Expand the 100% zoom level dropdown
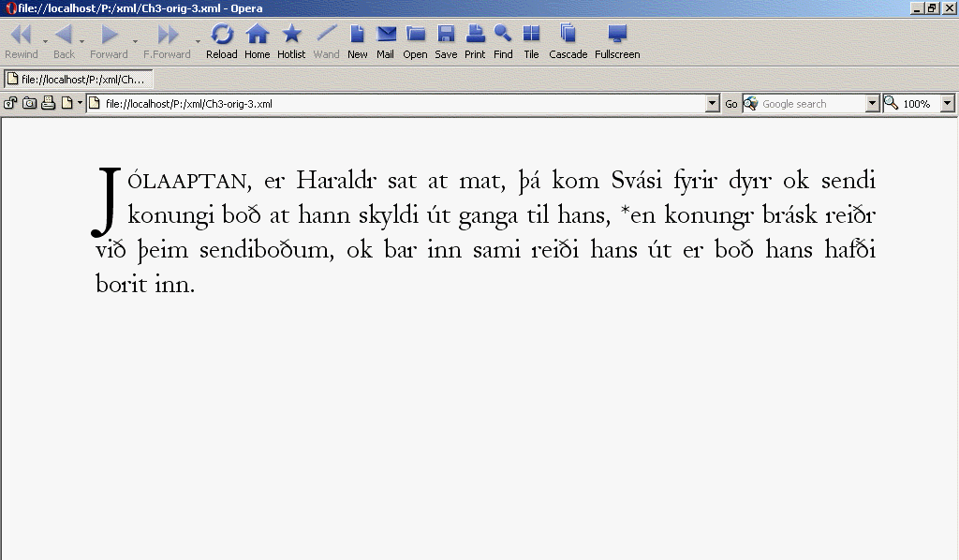The image size is (959, 560). (947, 104)
